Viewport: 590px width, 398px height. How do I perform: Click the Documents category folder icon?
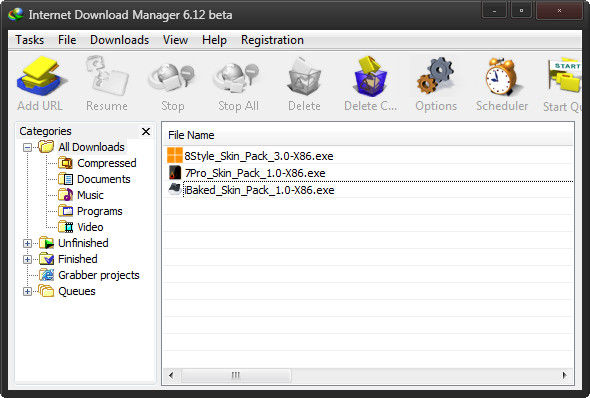coord(66,179)
